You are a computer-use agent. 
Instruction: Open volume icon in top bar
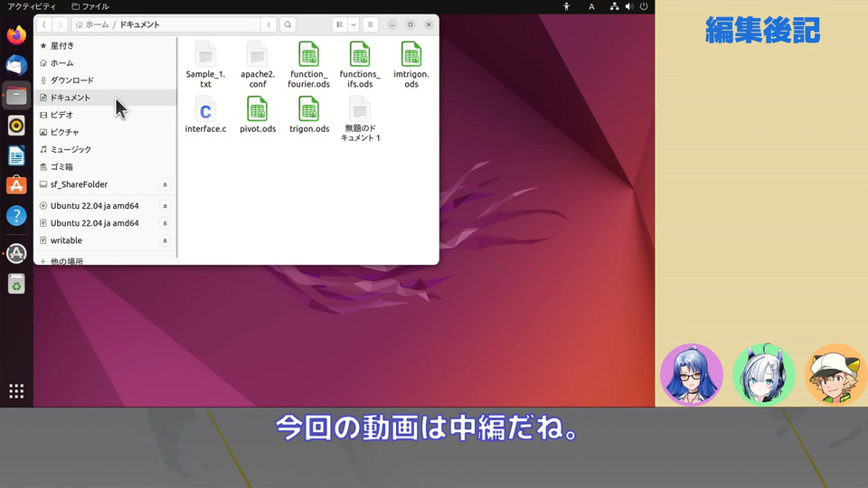click(629, 6)
